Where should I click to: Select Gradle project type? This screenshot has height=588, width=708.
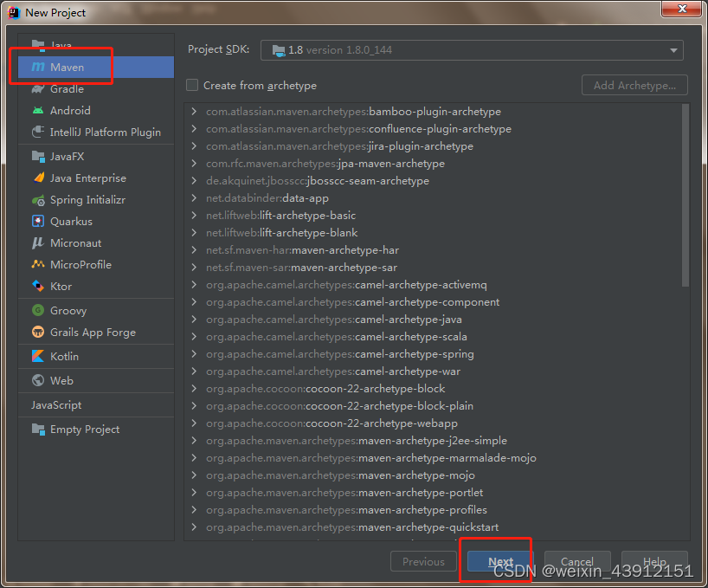coord(96,89)
